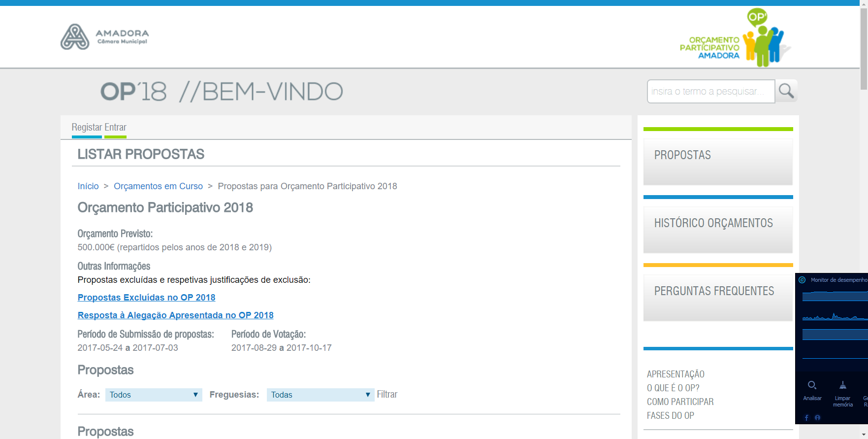The image size is (868, 439).
Task: Open the O QUE É O OP? page
Action: tap(673, 388)
